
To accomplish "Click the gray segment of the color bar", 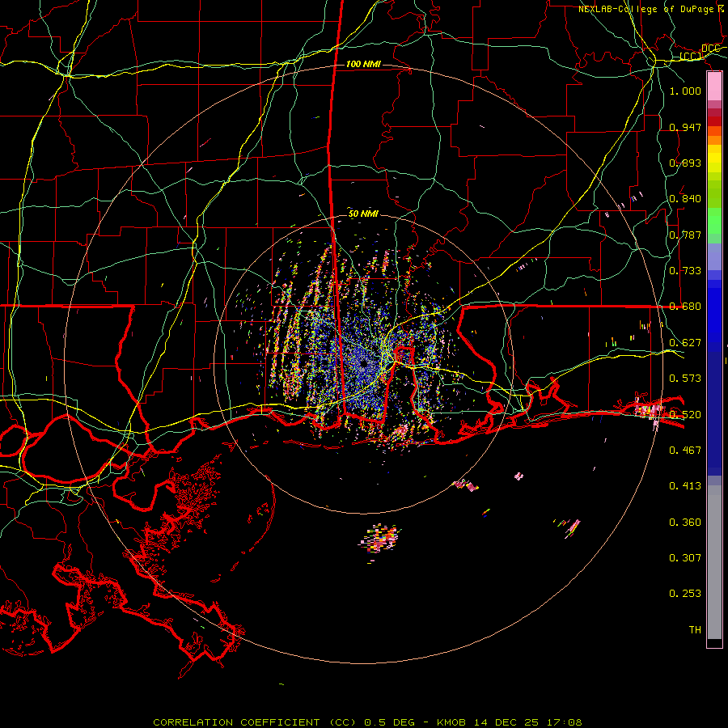I will (x=714, y=562).
